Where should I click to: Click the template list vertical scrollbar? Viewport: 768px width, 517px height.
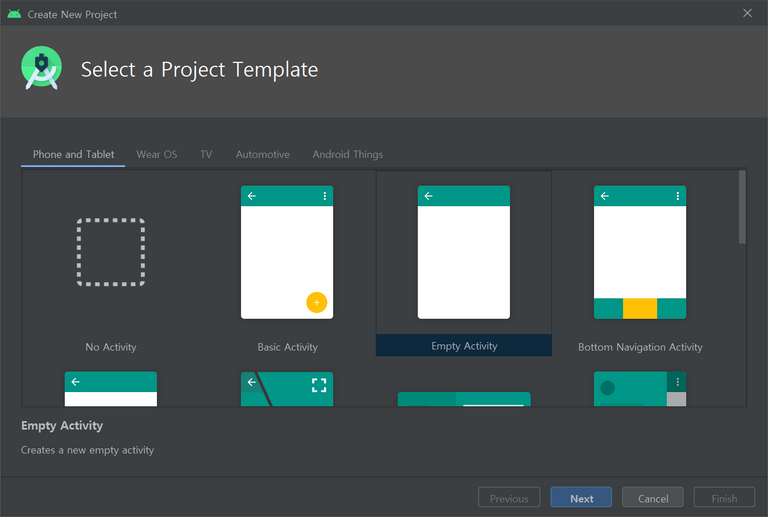(x=743, y=207)
